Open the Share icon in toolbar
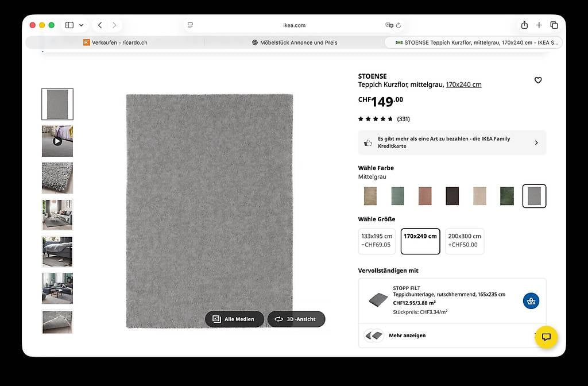 point(524,25)
